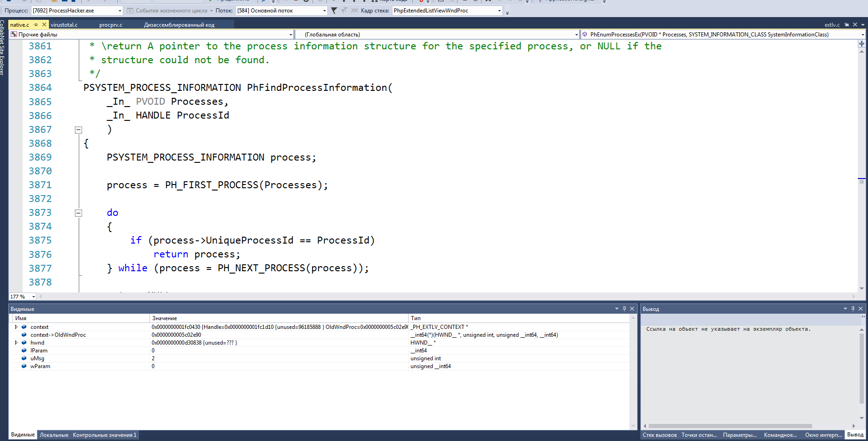Switch to the Локальные tab
868x441 pixels.
pos(54,435)
